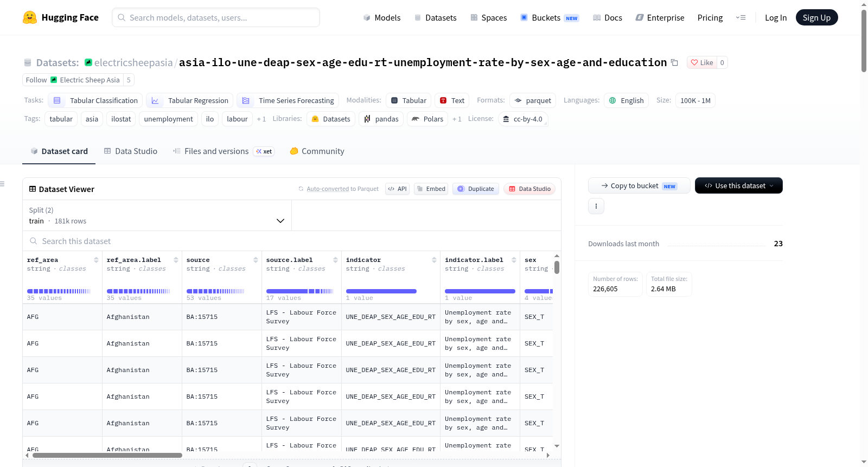This screenshot has height=467, width=868.
Task: Open Spaces from the top navigation
Action: pyautogui.click(x=488, y=17)
